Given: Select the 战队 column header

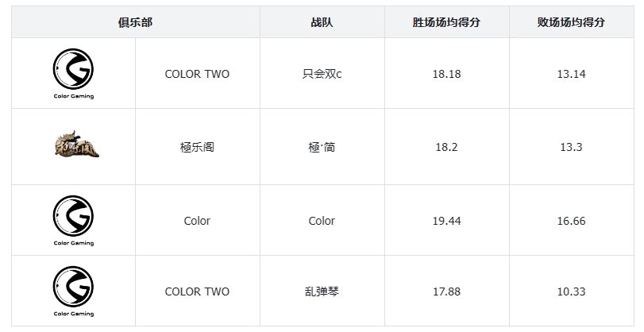Looking at the screenshot, I should [322, 23].
